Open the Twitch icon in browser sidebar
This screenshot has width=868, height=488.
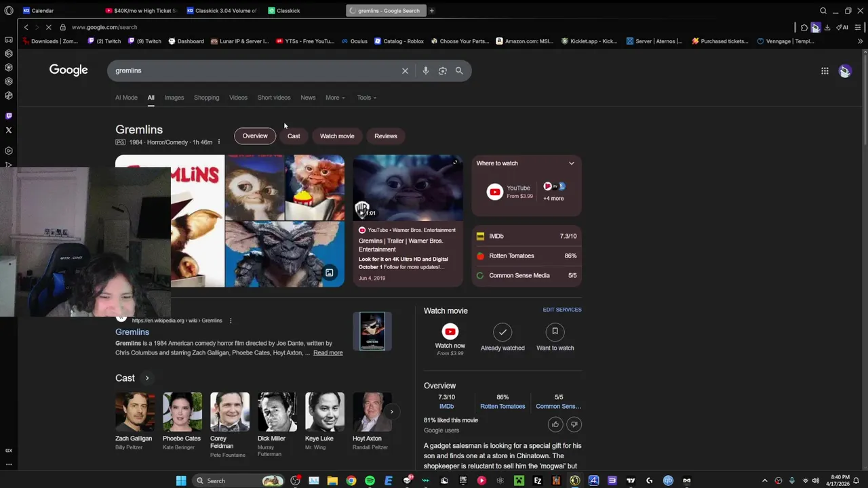(9, 116)
